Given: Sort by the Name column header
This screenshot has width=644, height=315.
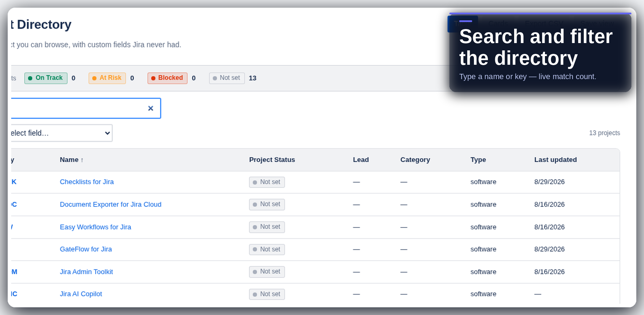Looking at the screenshot, I should click(x=71, y=160).
